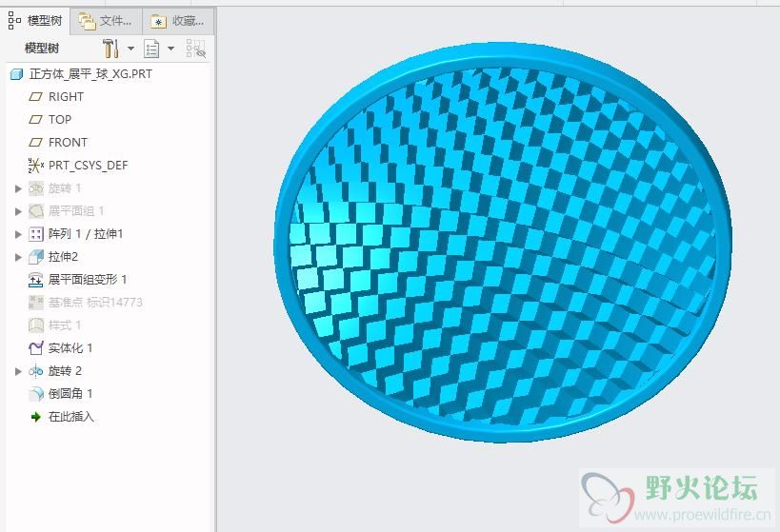Select the 旋转 1 revolve feature
Image resolution: width=780 pixels, height=532 pixels.
(65, 187)
